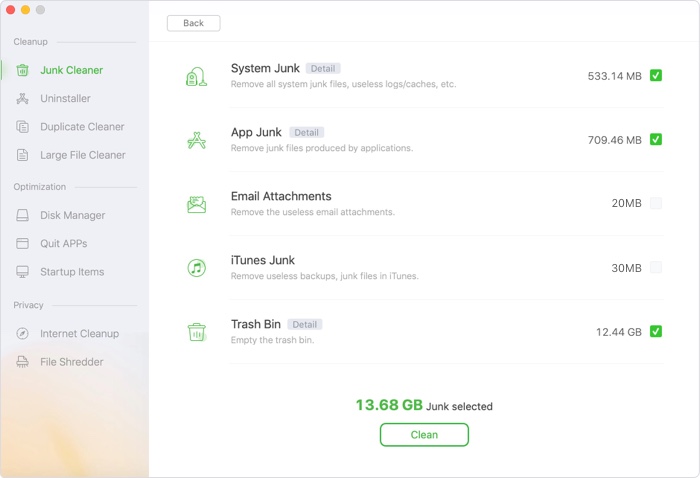This screenshot has width=700, height=478.
Task: Start cleaning with the Clean button
Action: (x=424, y=435)
